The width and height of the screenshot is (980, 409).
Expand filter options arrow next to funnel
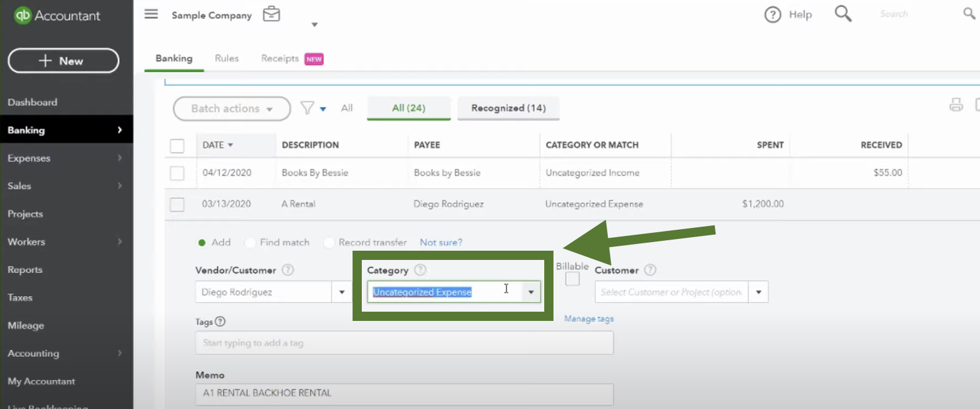pyautogui.click(x=323, y=109)
